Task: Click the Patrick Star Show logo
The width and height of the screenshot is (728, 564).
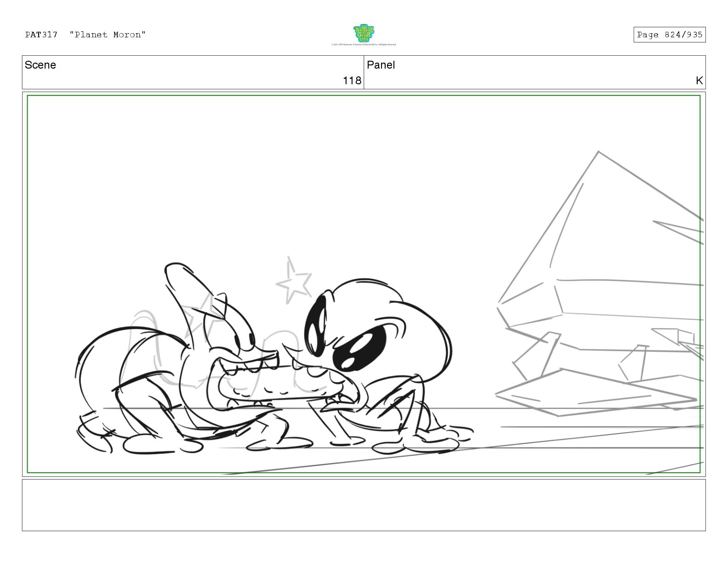Action: (364, 33)
